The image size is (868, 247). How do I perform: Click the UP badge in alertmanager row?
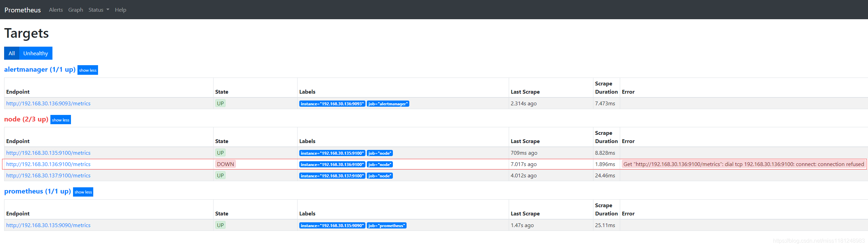220,104
